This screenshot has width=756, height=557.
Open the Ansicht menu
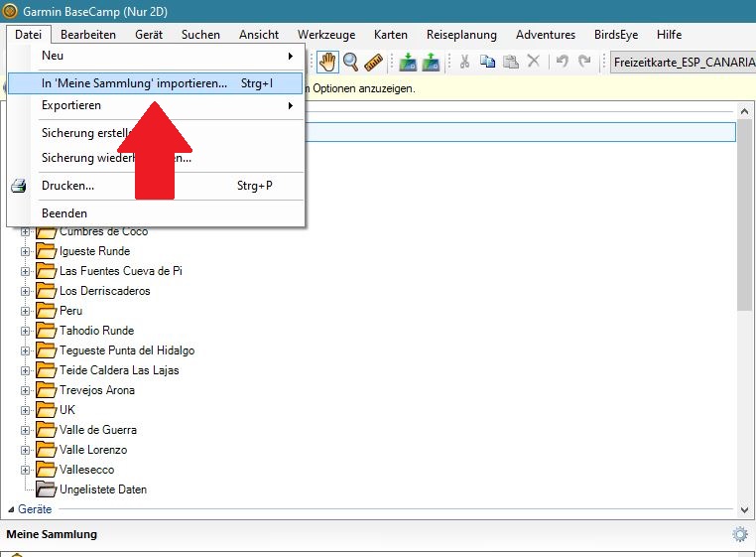tap(259, 35)
